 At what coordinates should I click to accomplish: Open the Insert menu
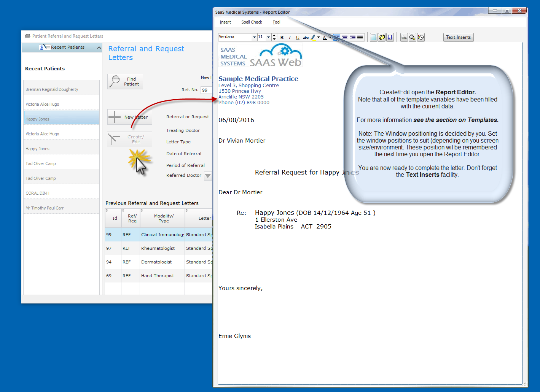point(225,22)
